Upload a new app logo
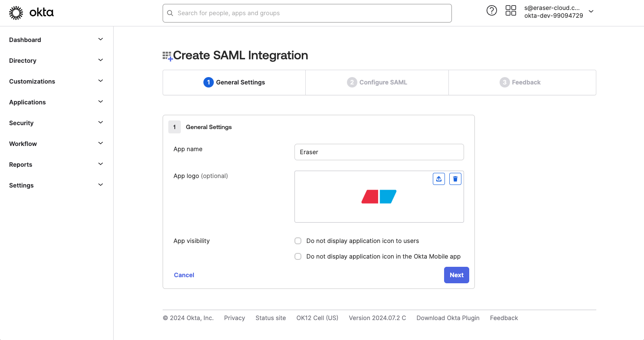 [x=439, y=179]
